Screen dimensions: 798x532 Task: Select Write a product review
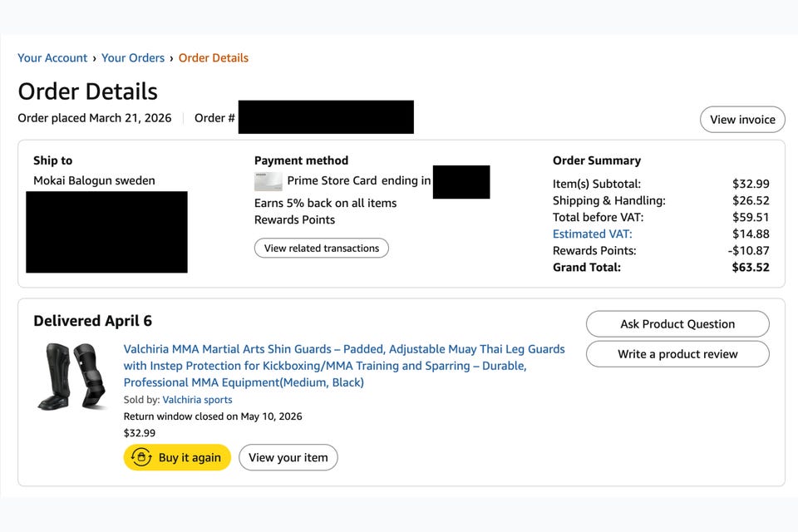677,354
